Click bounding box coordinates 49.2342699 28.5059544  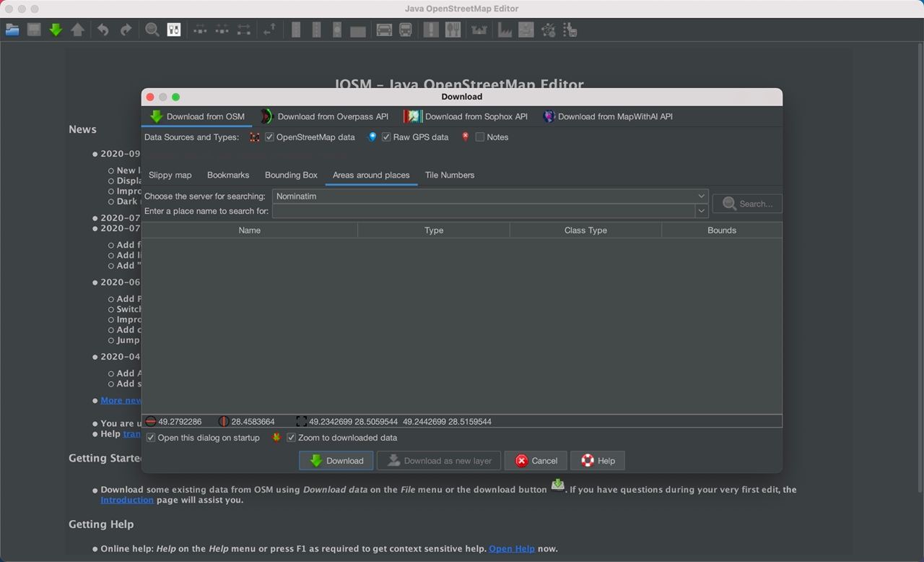coord(353,422)
